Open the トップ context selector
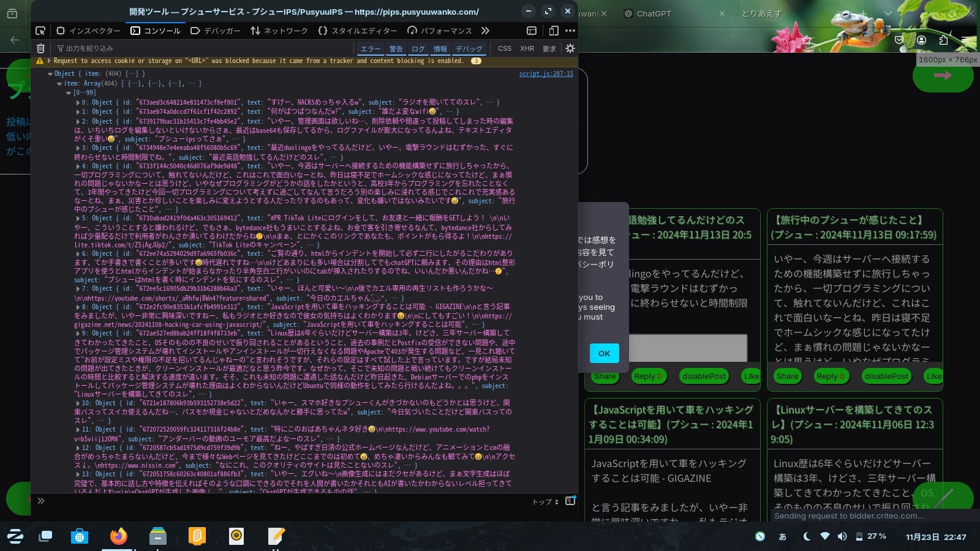The width and height of the screenshot is (980, 551). click(x=545, y=502)
